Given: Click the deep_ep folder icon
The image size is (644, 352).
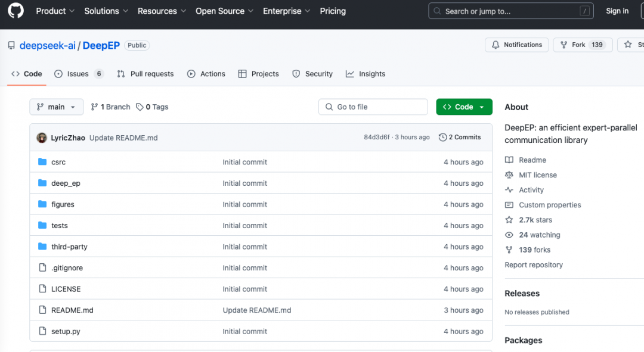Looking at the screenshot, I should point(42,183).
